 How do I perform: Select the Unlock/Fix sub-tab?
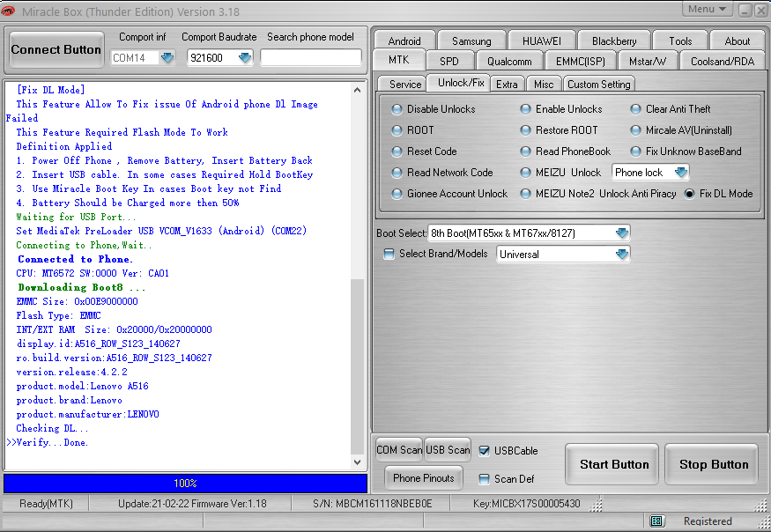pyautogui.click(x=461, y=83)
